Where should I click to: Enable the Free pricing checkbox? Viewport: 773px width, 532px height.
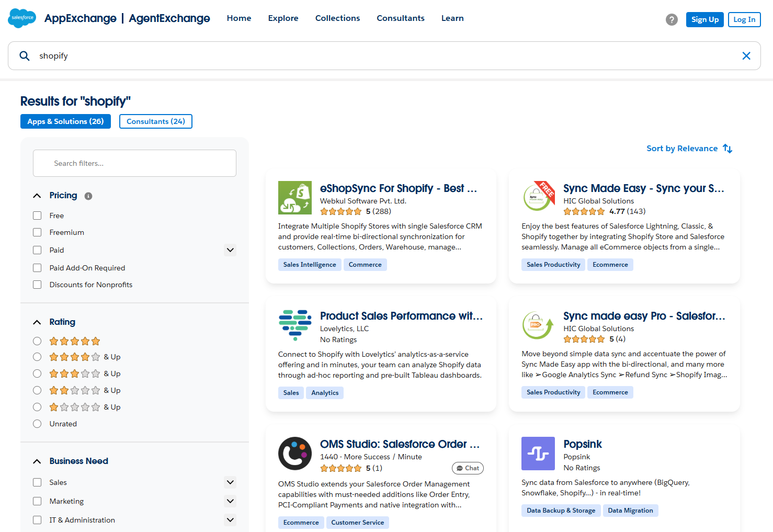pos(37,216)
